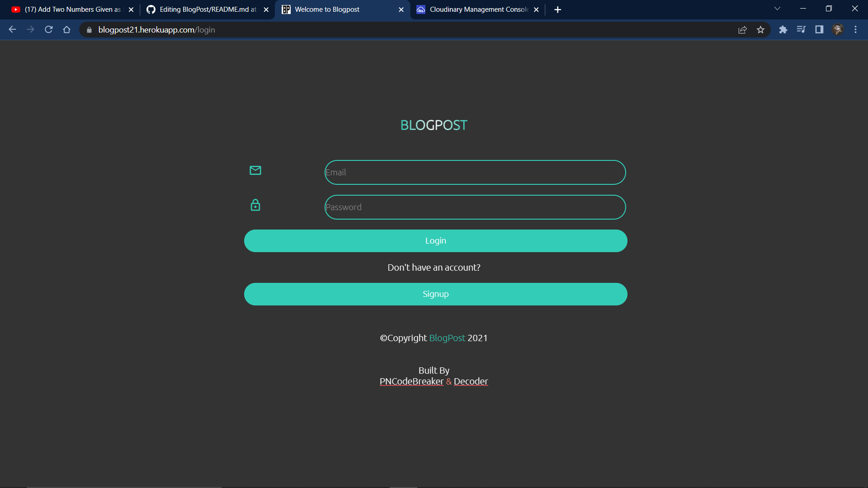
Task: Focus the Password input field
Action: (x=475, y=207)
